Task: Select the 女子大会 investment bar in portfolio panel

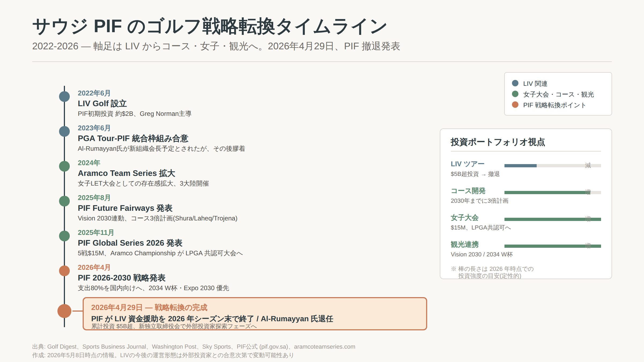Action: tap(553, 219)
